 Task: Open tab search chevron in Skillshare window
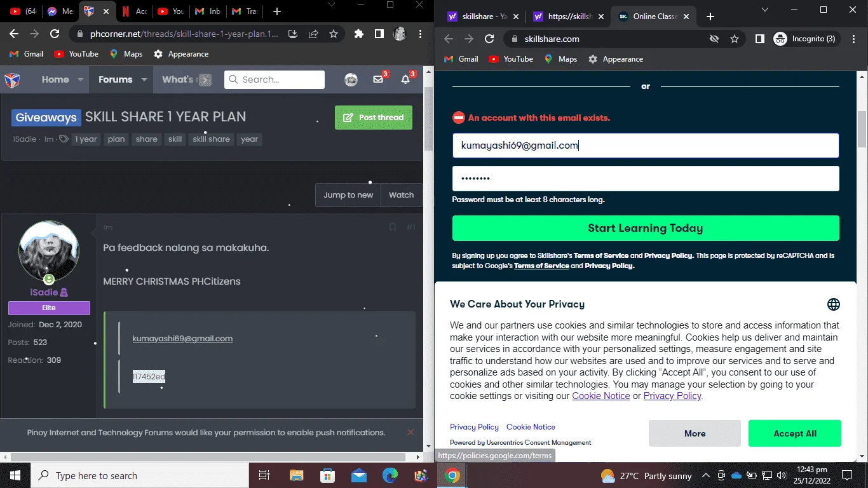pyautogui.click(x=765, y=10)
